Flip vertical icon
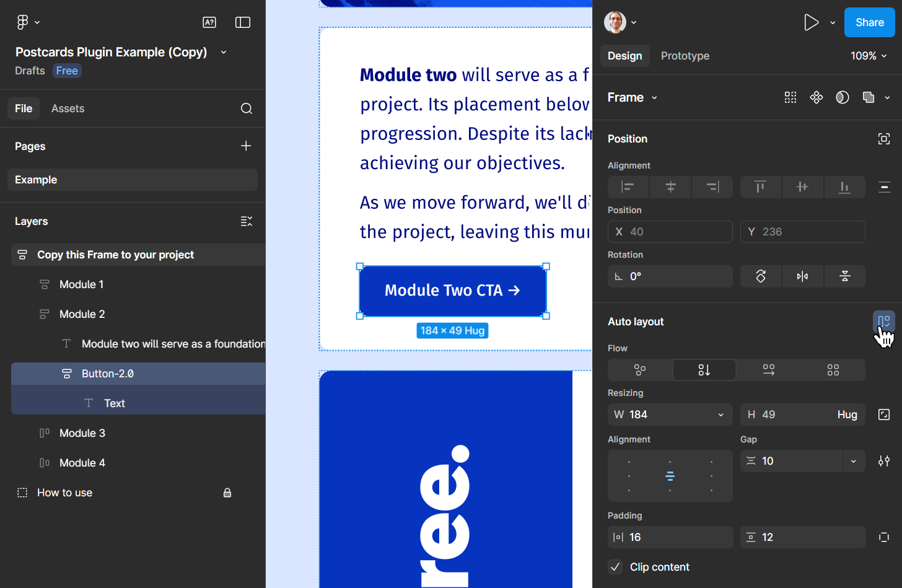The width and height of the screenshot is (902, 588). pyautogui.click(x=845, y=276)
